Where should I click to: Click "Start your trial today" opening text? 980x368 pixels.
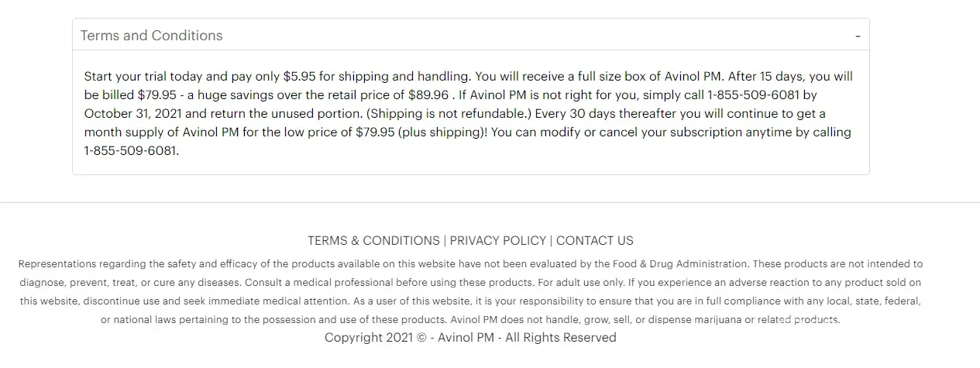(145, 77)
